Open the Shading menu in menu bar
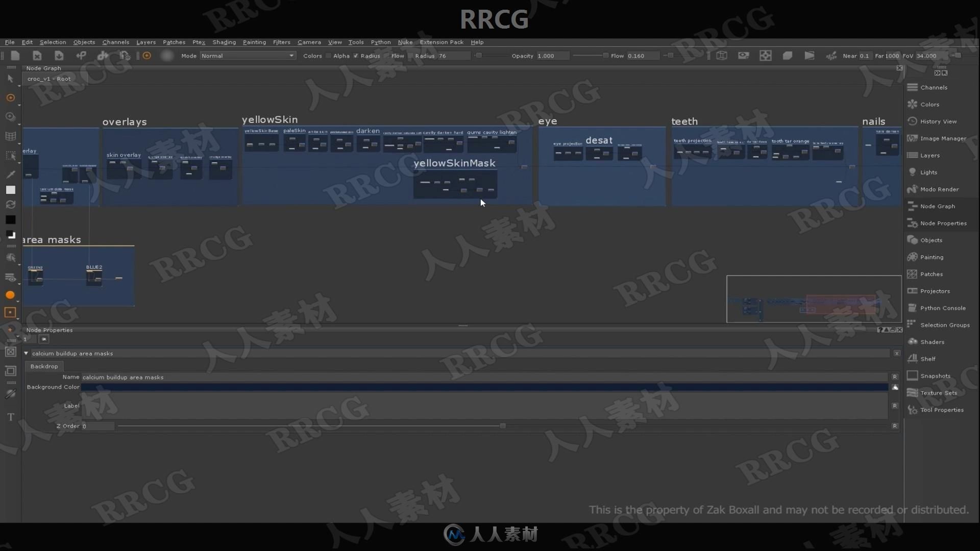 coord(224,42)
